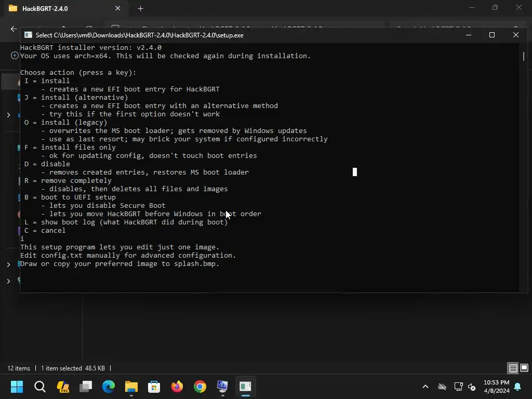Open network status tray icon
Screen dimensions: 532x399
click(458, 387)
